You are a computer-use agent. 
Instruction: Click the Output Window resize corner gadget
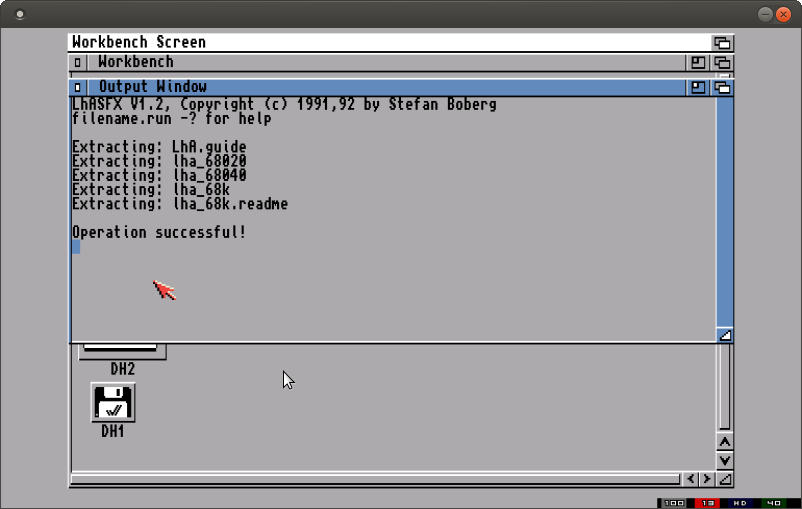tap(725, 335)
